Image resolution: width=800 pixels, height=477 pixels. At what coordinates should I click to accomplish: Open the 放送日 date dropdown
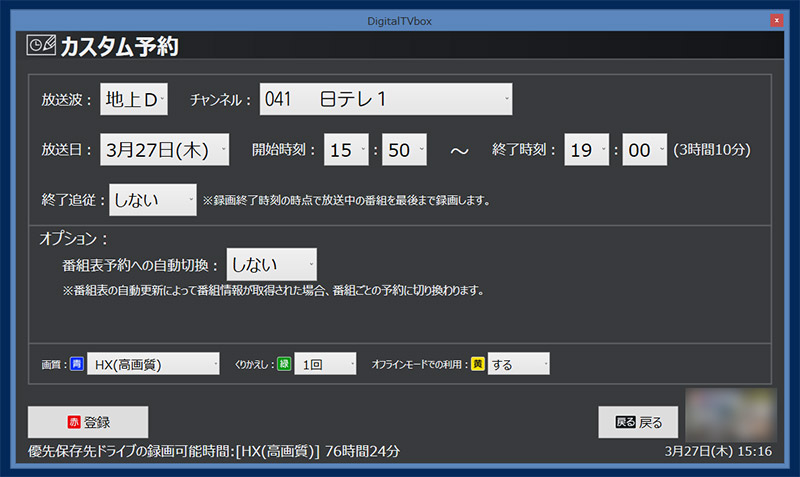pos(165,150)
